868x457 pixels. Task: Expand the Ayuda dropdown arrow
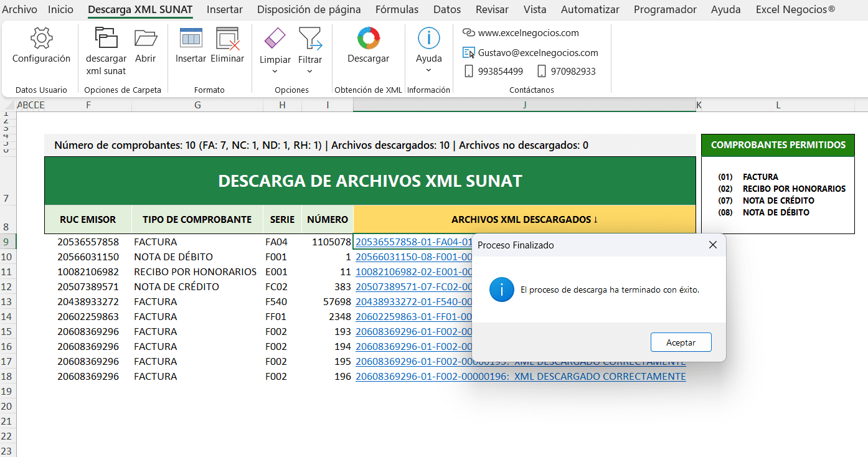(x=428, y=70)
